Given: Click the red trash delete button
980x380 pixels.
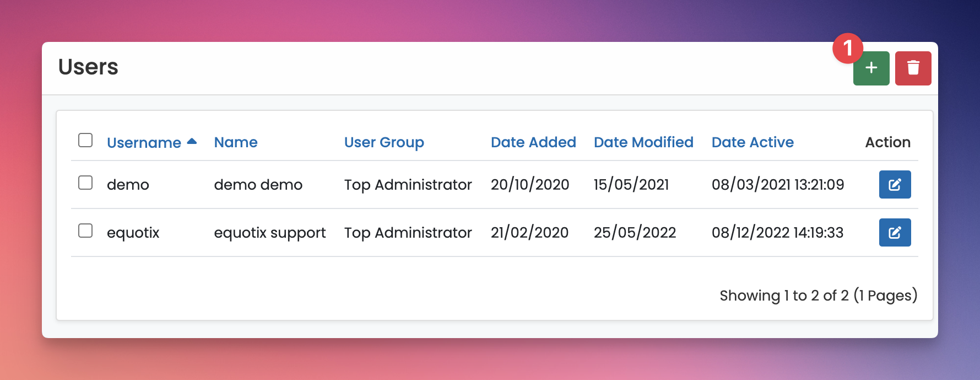Looking at the screenshot, I should tap(913, 68).
